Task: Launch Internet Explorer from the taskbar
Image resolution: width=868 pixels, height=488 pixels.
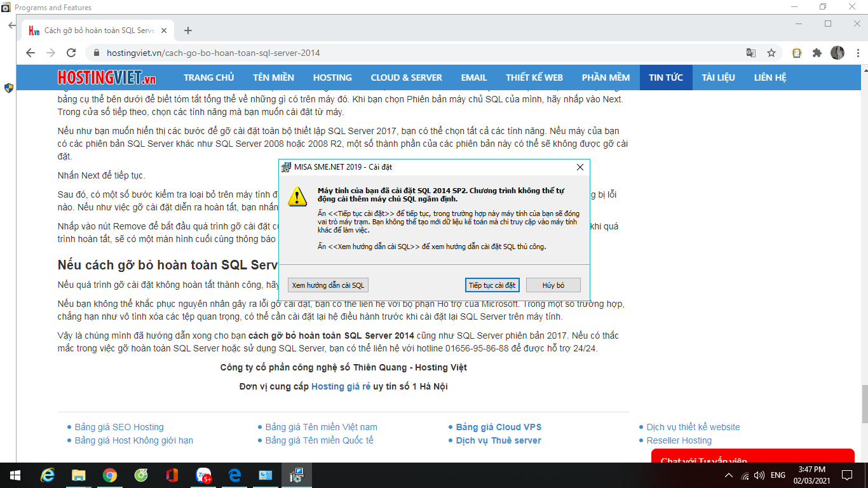Action: [x=48, y=475]
